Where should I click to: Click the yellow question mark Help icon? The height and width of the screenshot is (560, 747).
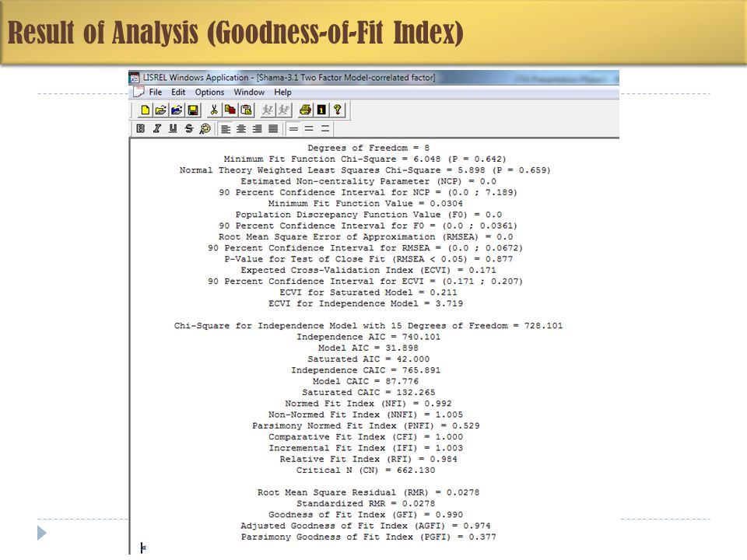[337, 110]
